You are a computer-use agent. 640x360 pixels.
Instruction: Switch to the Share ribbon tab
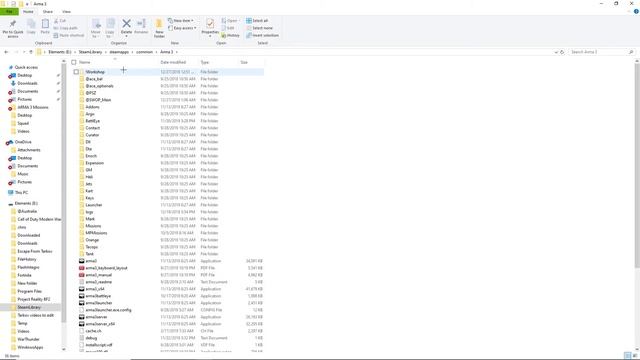click(48, 11)
